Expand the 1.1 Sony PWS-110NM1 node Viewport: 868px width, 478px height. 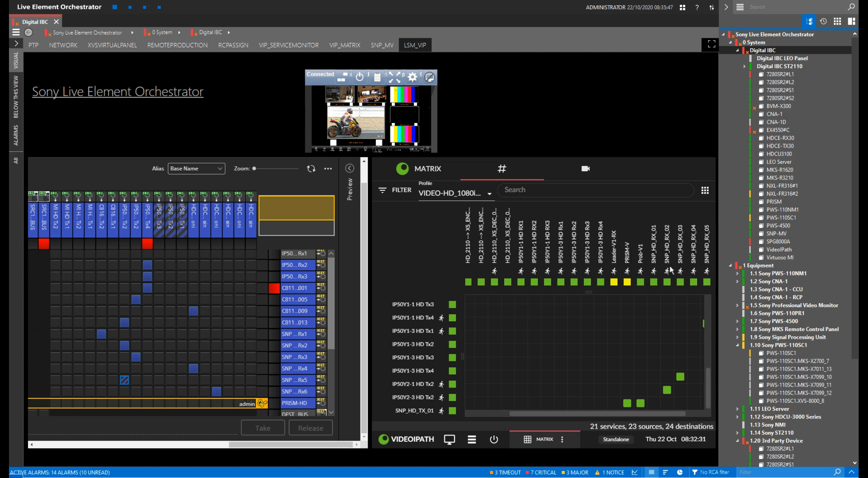[737, 273]
